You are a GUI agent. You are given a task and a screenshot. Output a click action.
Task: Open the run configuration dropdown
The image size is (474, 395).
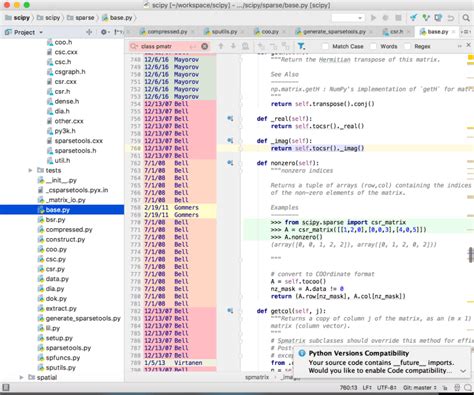click(347, 18)
